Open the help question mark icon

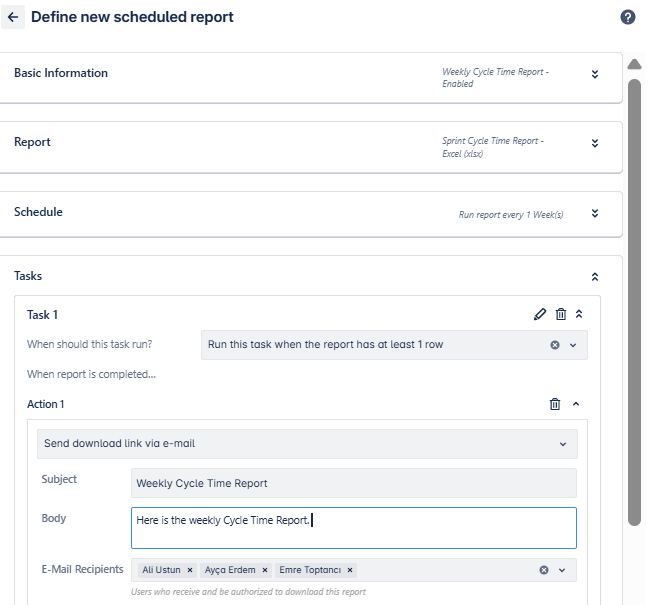click(x=627, y=17)
